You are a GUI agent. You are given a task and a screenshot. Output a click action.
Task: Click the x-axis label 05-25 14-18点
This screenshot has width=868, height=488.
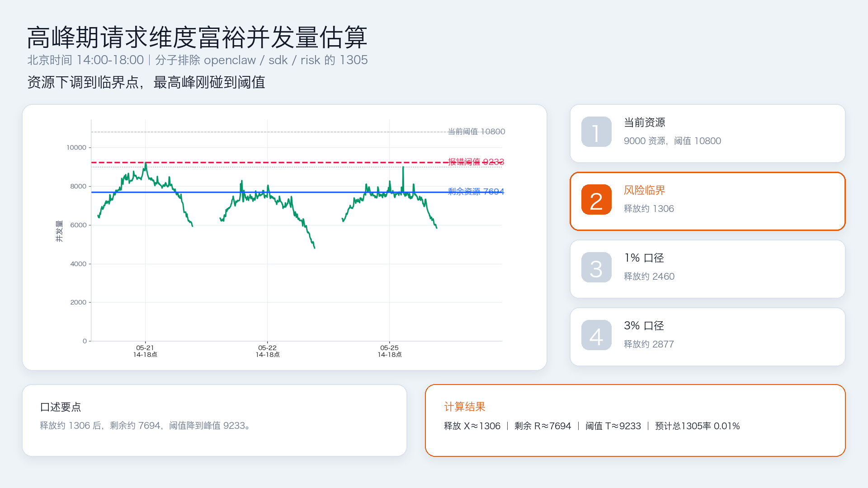pos(389,351)
